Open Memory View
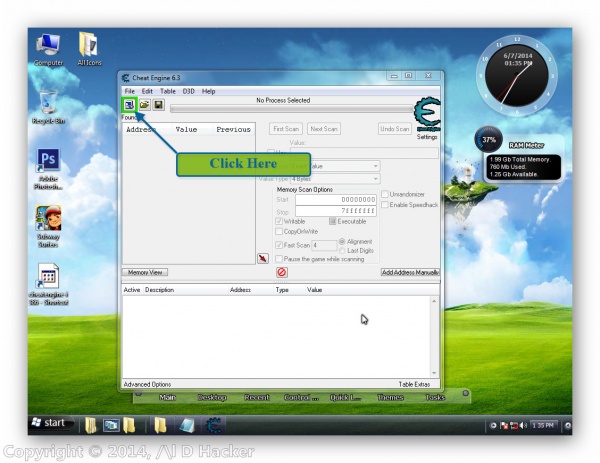600x463 pixels. pos(145,272)
